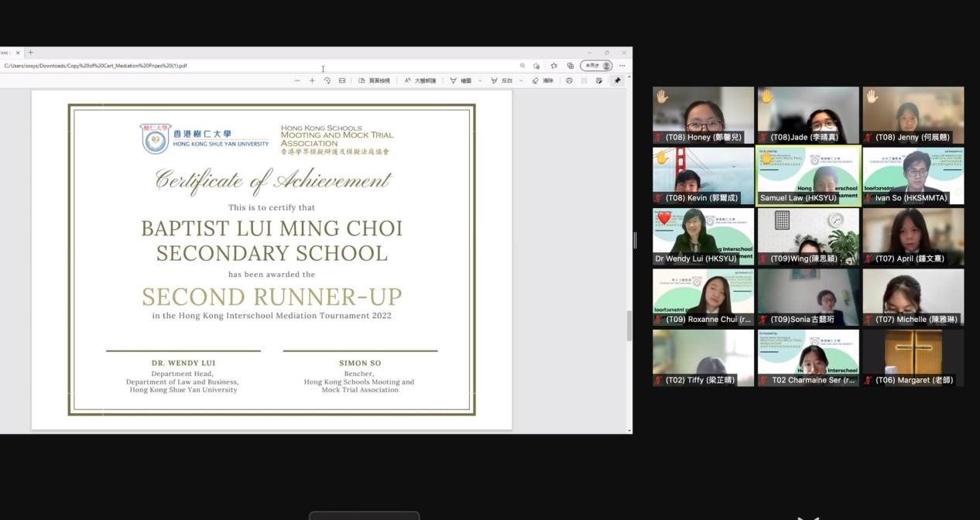The width and height of the screenshot is (980, 520).
Task: Open the browser settings and more menu
Action: click(x=622, y=66)
